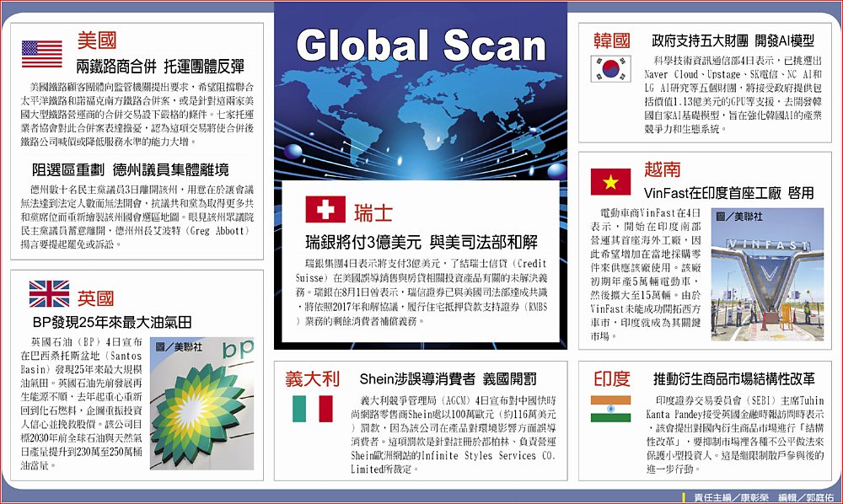The width and height of the screenshot is (843, 504).
Task: Click the Texas Democrats article body text
Action: [137, 217]
